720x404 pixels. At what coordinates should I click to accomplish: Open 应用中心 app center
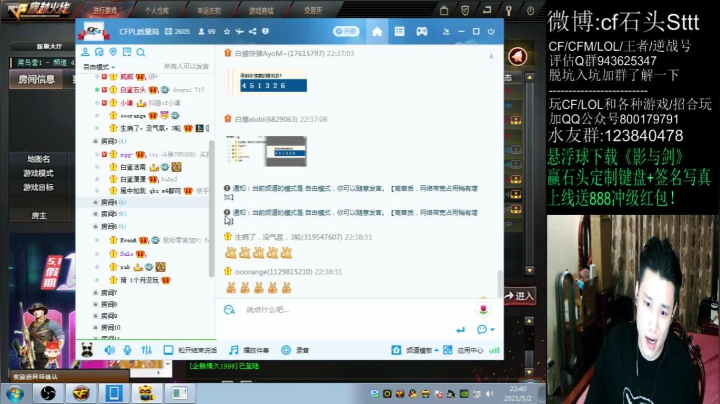pos(463,350)
